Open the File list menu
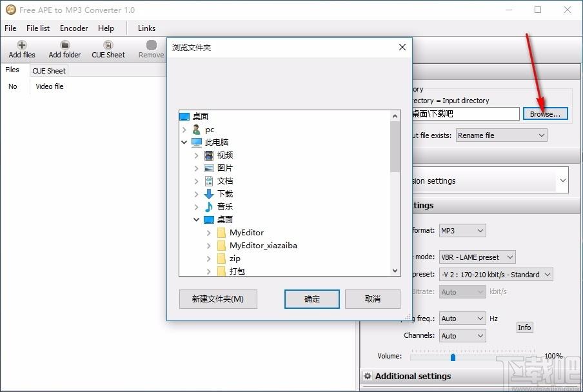This screenshot has width=583, height=392. click(38, 28)
